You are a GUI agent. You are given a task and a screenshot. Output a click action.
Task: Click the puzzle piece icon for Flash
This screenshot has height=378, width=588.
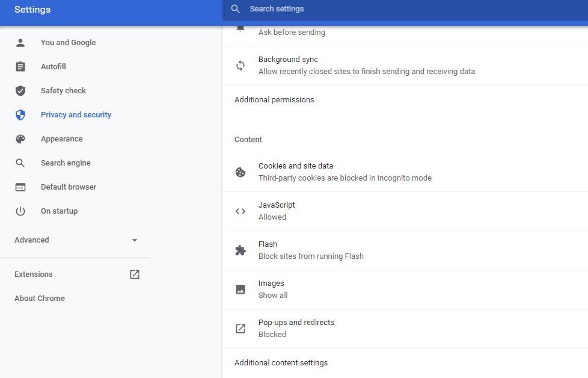(x=240, y=250)
